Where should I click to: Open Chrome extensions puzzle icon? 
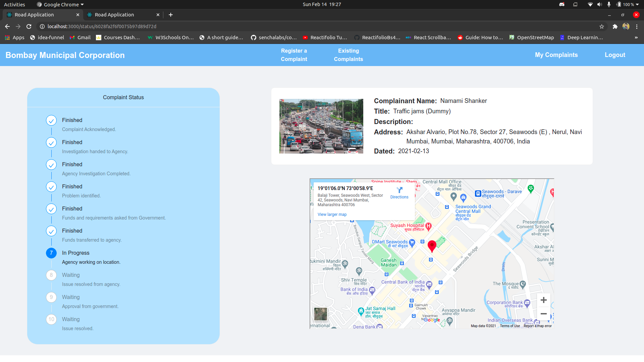615,26
